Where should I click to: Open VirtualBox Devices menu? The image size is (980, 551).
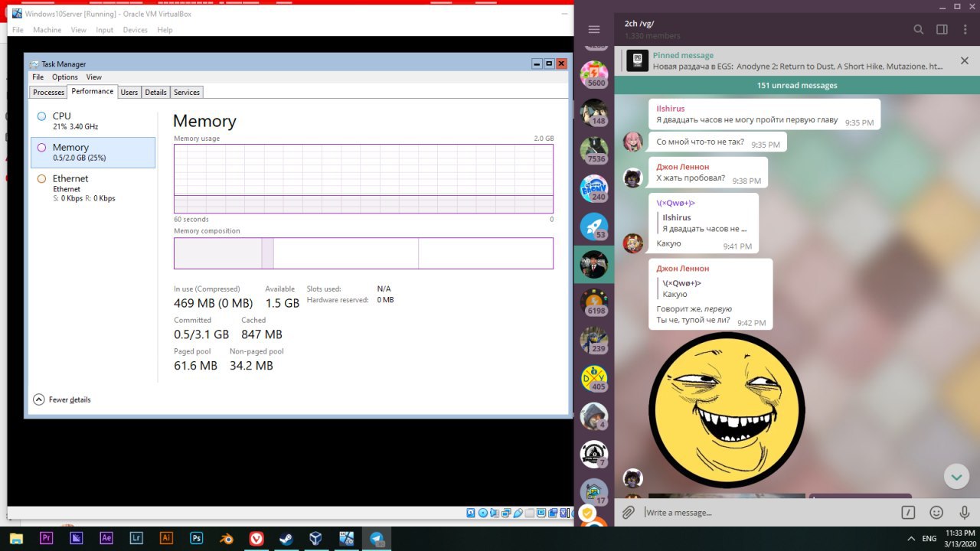point(135,30)
